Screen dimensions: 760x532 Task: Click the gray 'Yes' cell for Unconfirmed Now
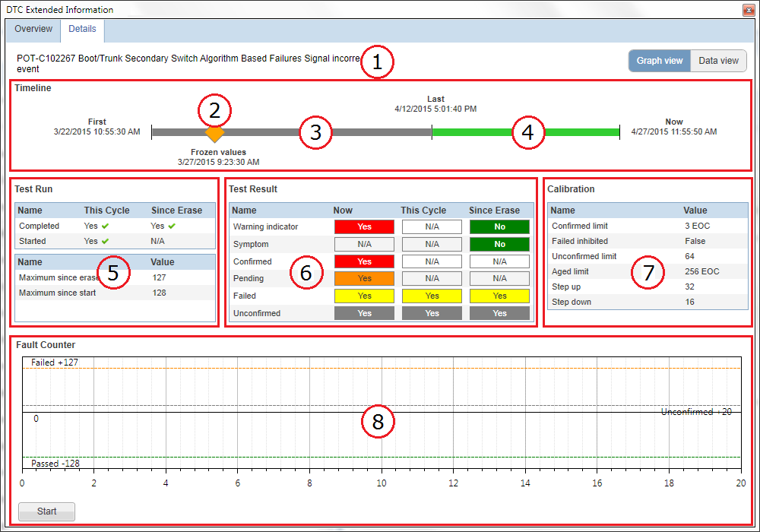(x=364, y=313)
